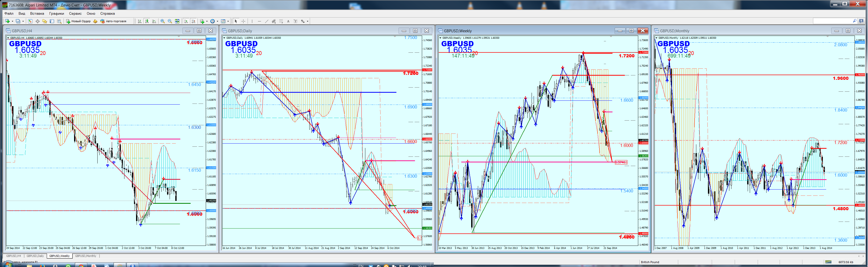Open the Data Window crosshair-circle icon
Viewport: 868px width, 267px height.
[x=37, y=21]
